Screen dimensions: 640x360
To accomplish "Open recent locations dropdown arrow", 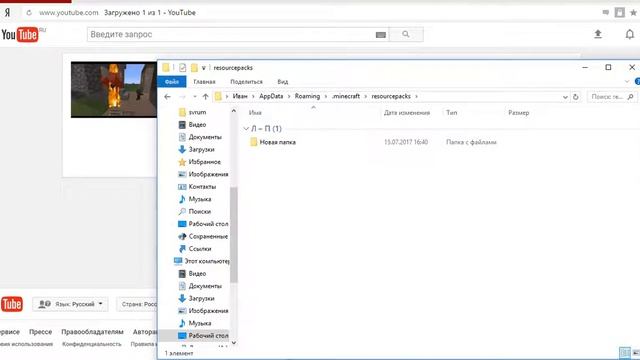I will (x=195, y=97).
